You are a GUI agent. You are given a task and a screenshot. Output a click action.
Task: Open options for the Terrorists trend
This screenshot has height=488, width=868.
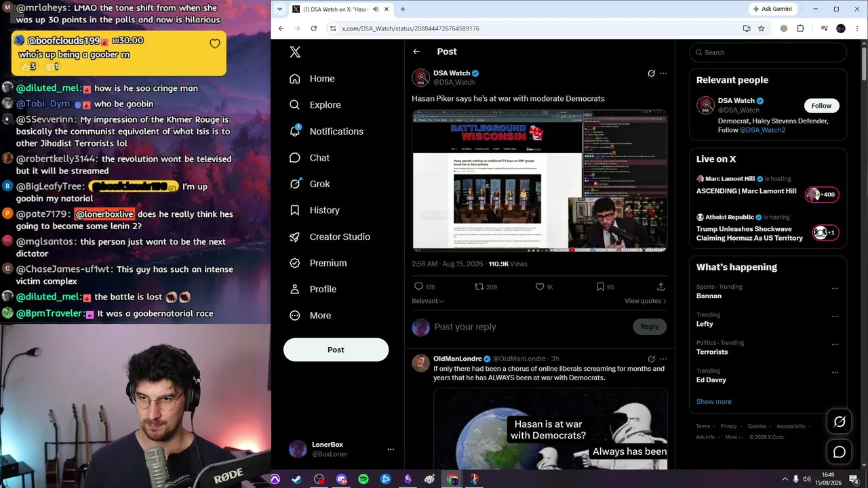tap(835, 344)
